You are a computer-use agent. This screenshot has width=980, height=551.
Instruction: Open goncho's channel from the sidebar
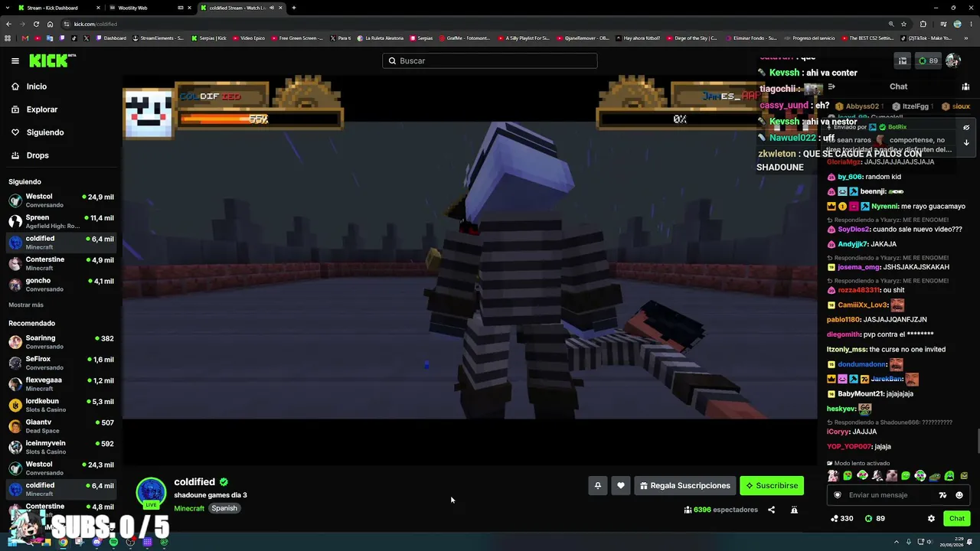click(x=61, y=285)
